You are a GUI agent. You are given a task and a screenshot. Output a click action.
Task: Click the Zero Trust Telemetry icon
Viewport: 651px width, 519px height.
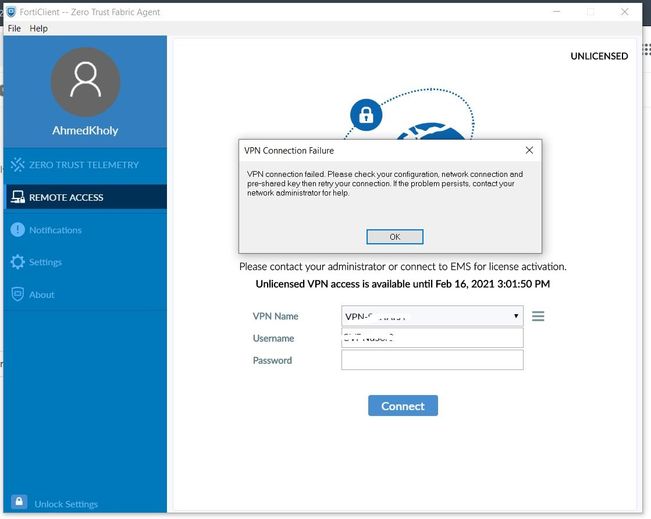tap(17, 164)
